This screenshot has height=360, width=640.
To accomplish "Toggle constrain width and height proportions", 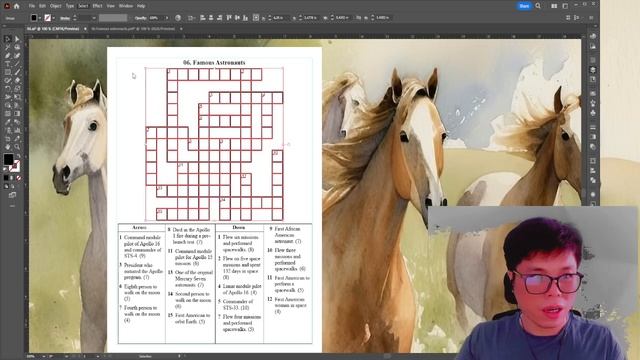I will pyautogui.click(x=358, y=18).
